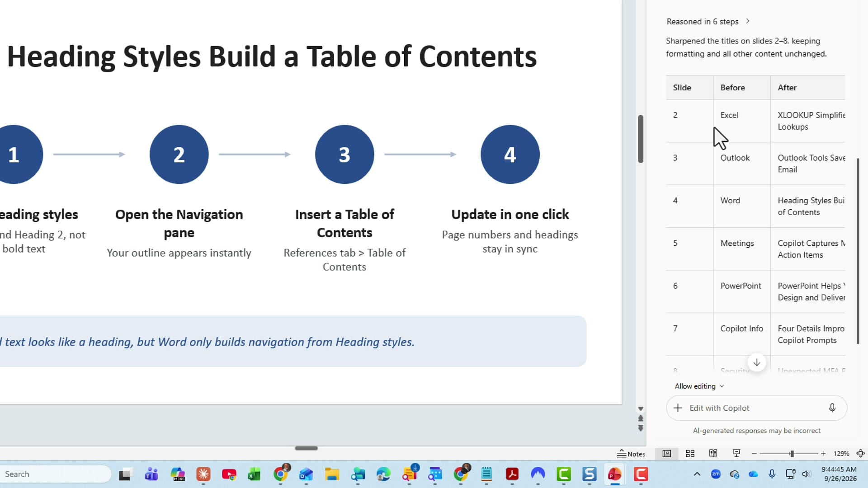This screenshot has width=868, height=488.
Task: Click the scroll down arrow of the slide pane
Action: [641, 408]
